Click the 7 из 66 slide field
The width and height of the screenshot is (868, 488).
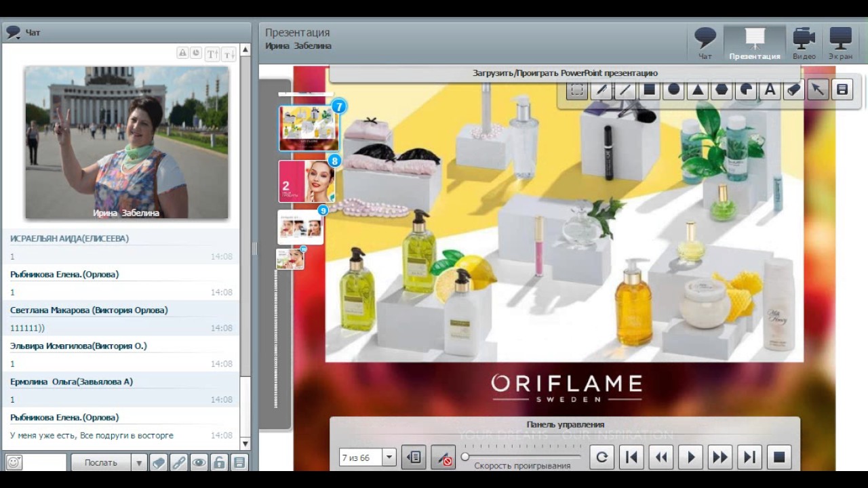click(361, 457)
